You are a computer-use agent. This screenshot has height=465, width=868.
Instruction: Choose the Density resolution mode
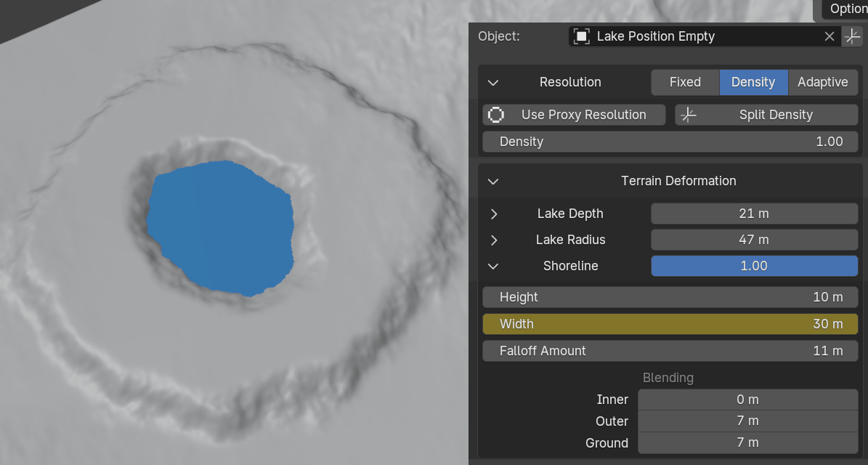[753, 82]
